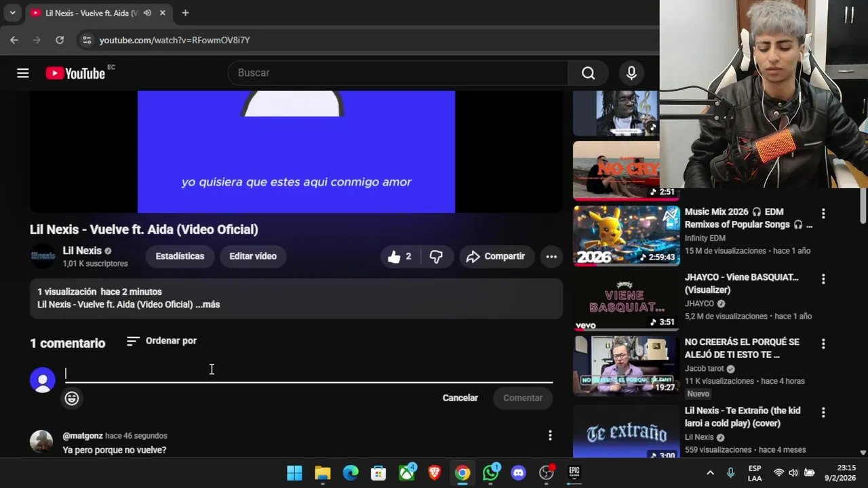868x488 pixels.
Task: Open Lil Nexis channel avatar
Action: pyautogui.click(x=43, y=256)
